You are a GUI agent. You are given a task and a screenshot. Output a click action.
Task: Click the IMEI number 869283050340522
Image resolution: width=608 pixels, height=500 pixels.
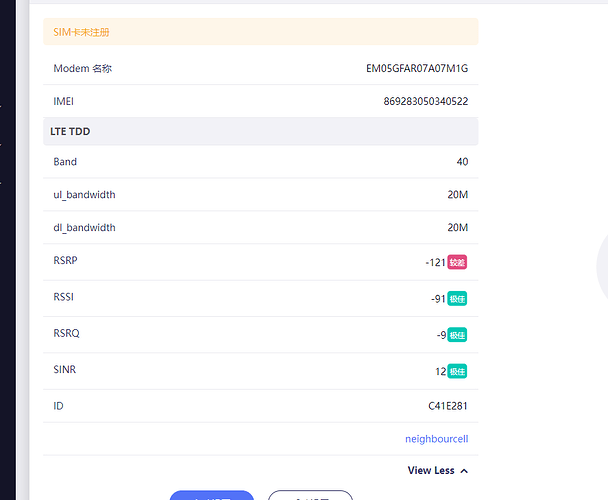(425, 101)
